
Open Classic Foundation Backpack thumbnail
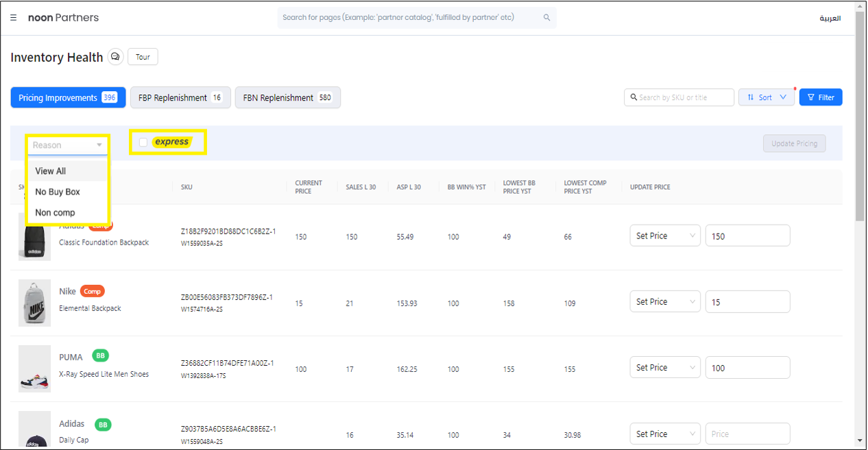tap(34, 237)
